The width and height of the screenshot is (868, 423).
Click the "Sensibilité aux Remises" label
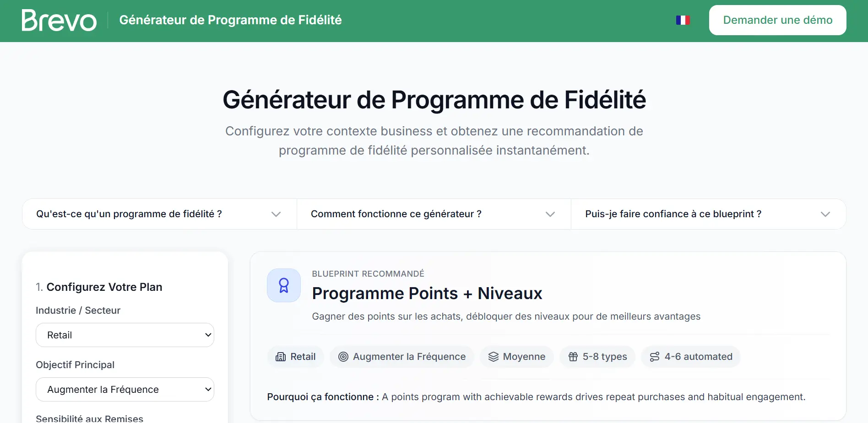(89, 418)
